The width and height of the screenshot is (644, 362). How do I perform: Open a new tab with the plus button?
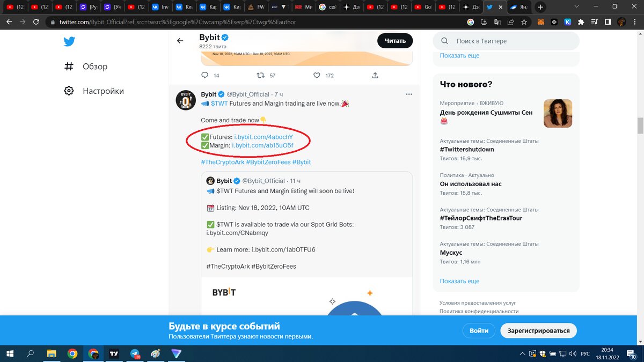point(540,8)
